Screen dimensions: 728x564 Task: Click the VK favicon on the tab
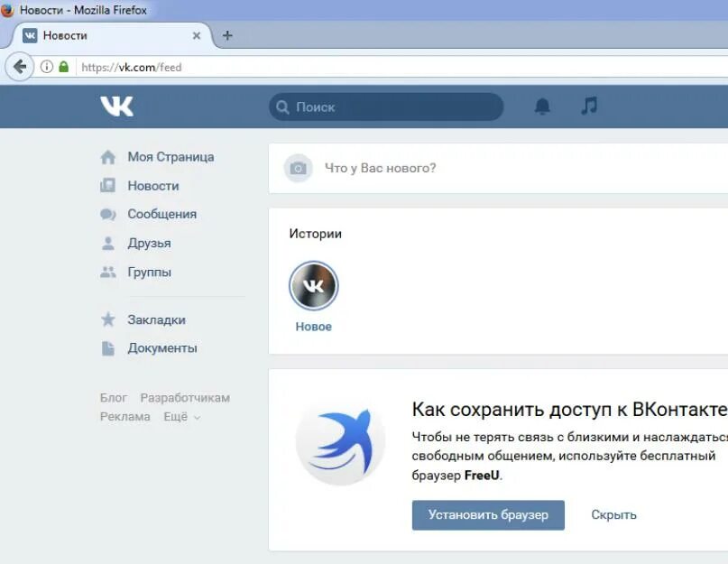30,35
